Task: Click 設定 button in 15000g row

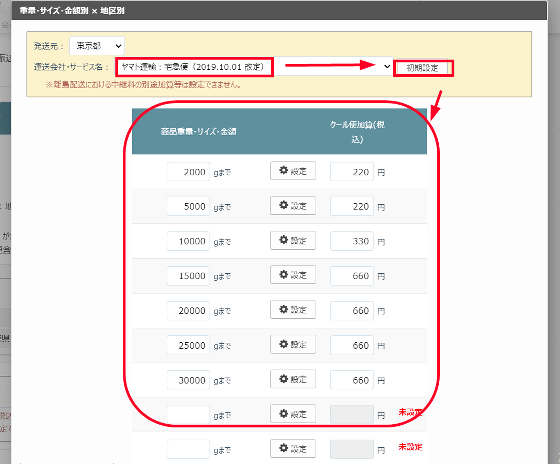Action: 293,275
